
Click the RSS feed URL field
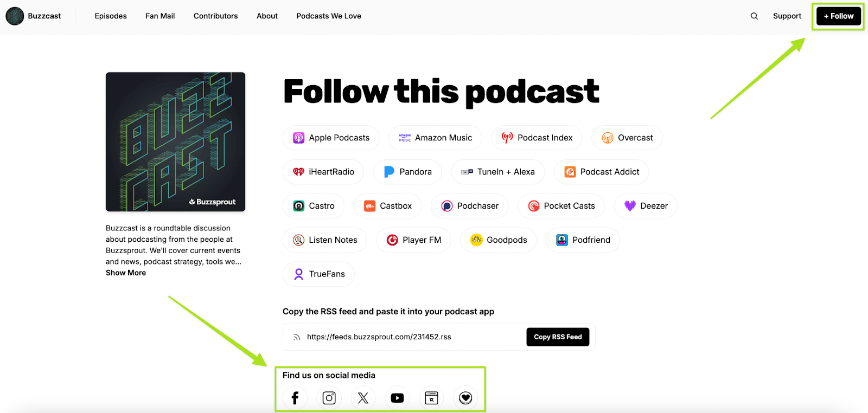(401, 337)
